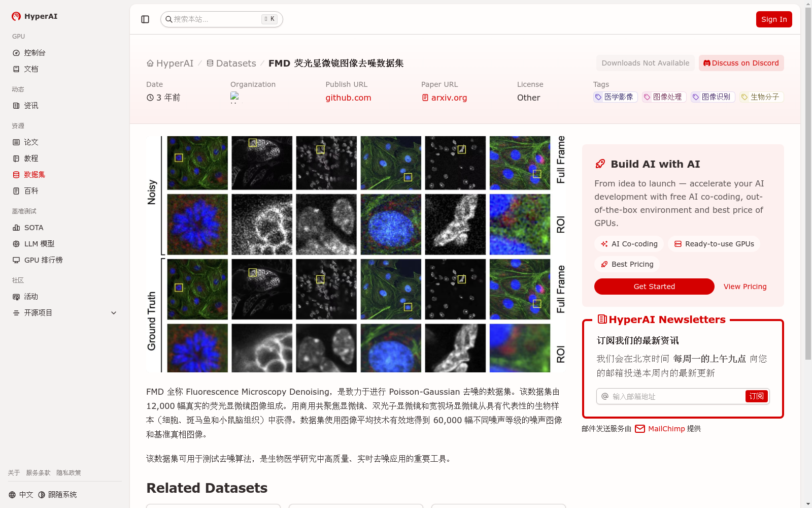Viewport: 812px width, 508px height.
Task: Open 百科 wiki icon in sidebar
Action: pyautogui.click(x=16, y=191)
